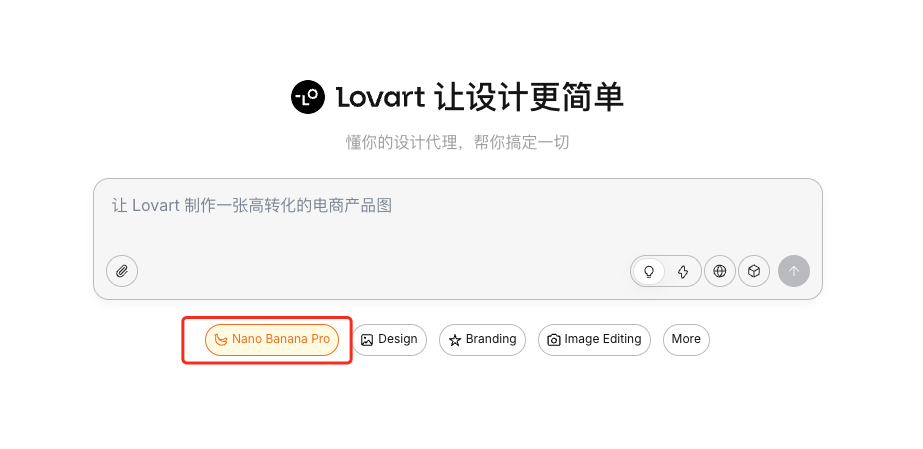
Task: Click the Lovart round logo icon
Action: pos(308,97)
